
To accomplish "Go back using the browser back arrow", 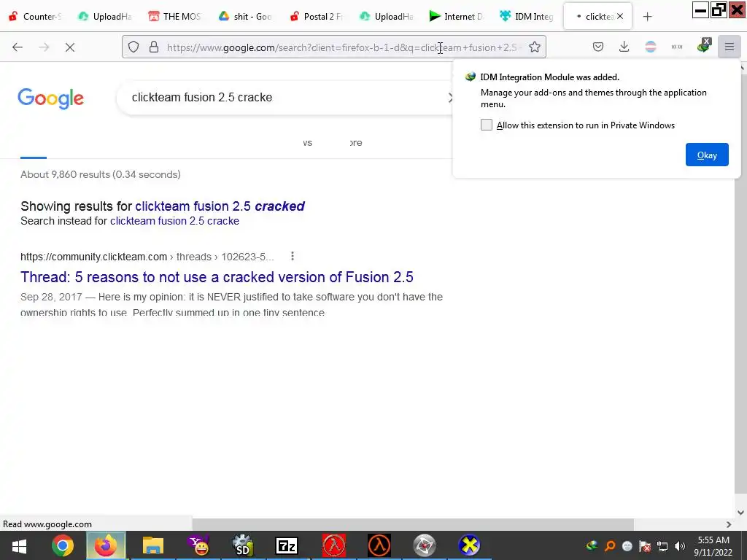I will pyautogui.click(x=18, y=47).
